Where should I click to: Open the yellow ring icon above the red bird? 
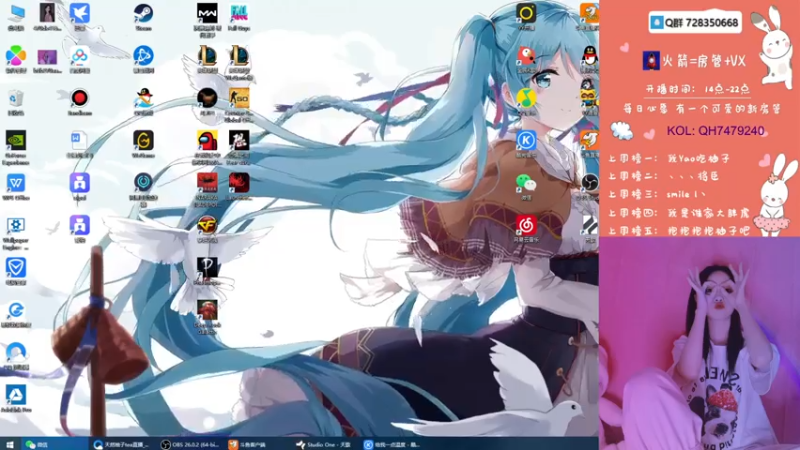526,14
